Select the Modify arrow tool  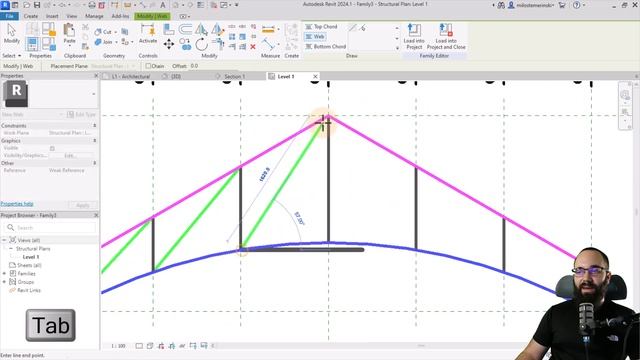coord(11,33)
